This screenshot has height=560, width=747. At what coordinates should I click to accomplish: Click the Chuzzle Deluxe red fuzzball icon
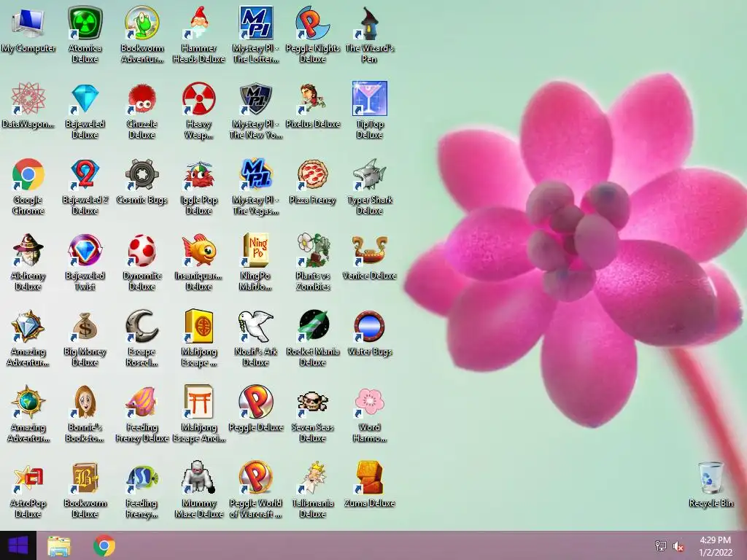142,98
